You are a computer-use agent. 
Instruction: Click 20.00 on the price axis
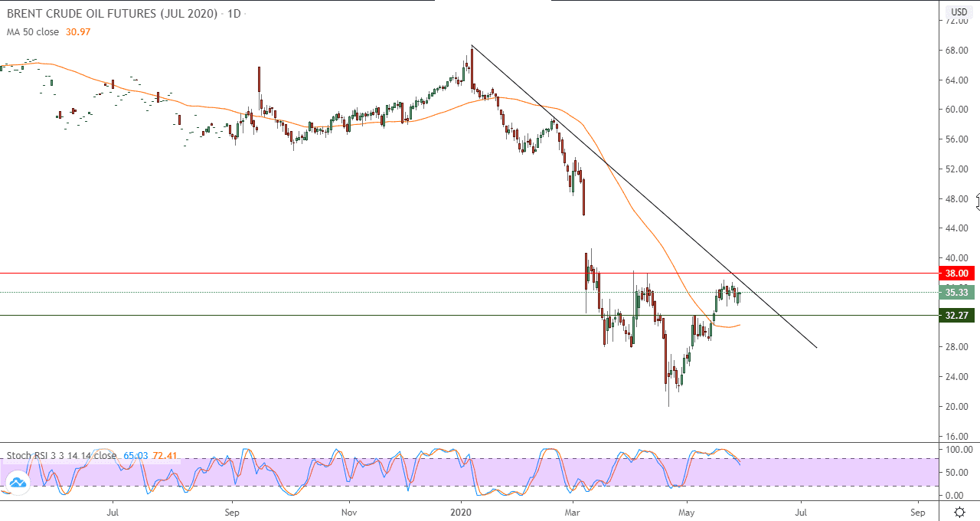point(957,407)
